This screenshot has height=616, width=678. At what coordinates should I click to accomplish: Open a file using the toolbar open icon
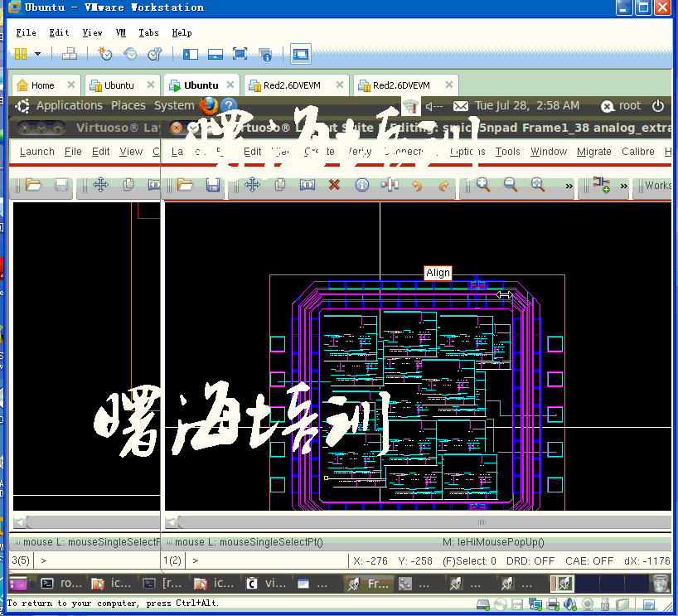183,185
